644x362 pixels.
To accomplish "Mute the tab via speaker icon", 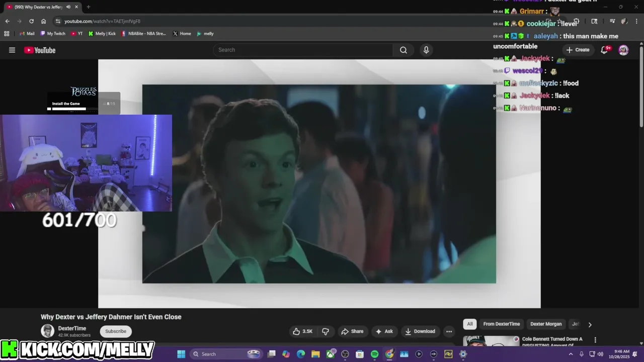I will click(68, 7).
